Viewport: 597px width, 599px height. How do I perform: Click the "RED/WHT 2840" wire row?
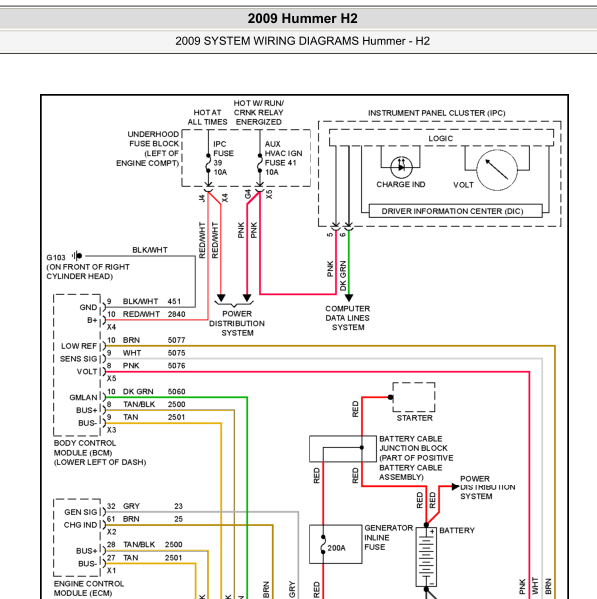tap(146, 314)
